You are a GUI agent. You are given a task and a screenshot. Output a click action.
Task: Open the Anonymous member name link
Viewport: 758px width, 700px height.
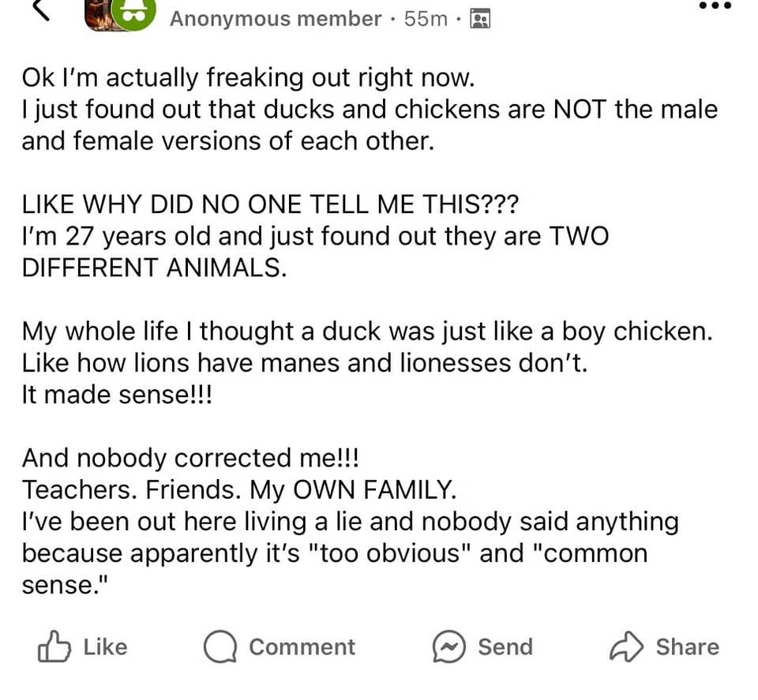[x=276, y=19]
